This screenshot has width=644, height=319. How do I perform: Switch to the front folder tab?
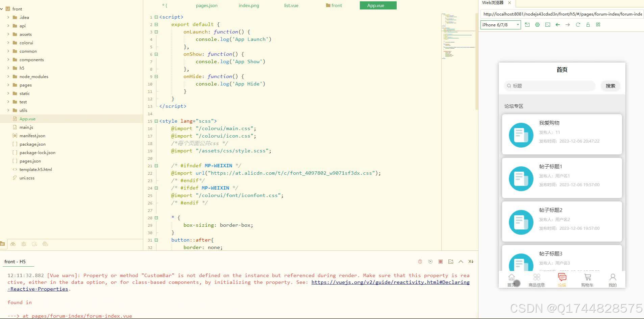tap(334, 5)
